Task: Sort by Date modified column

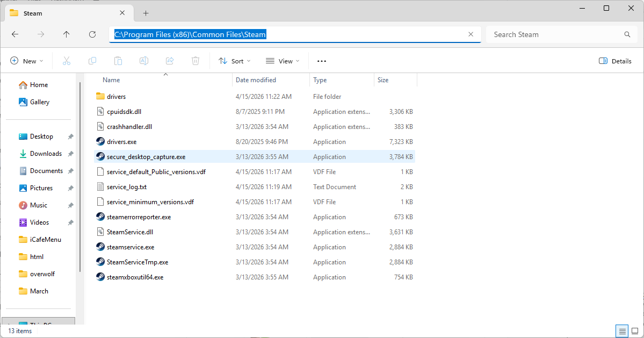Action: (256, 80)
